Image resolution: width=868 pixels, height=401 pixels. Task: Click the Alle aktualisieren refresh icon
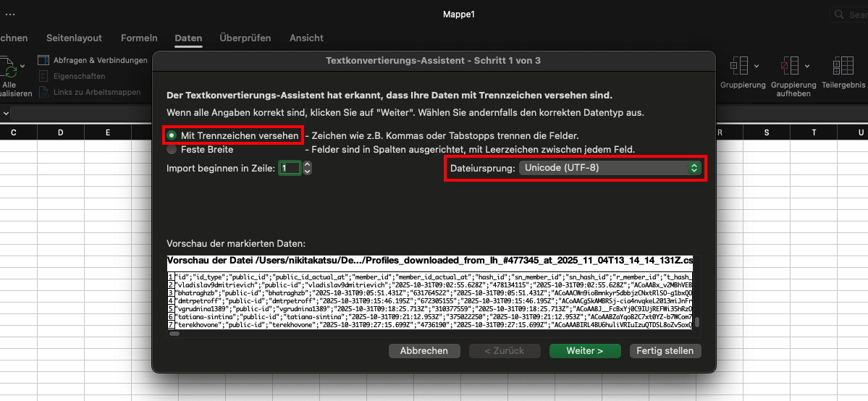10,69
